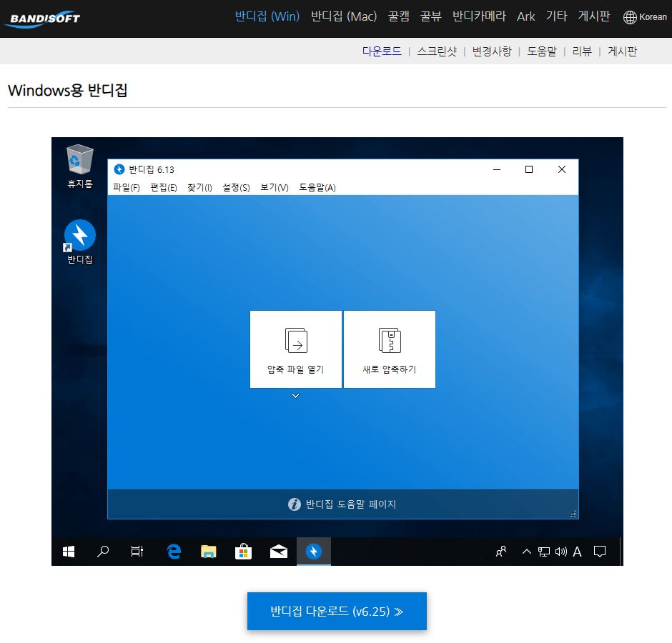Click the IME input indicator A
This screenshot has height=643, width=672.
[x=578, y=552]
